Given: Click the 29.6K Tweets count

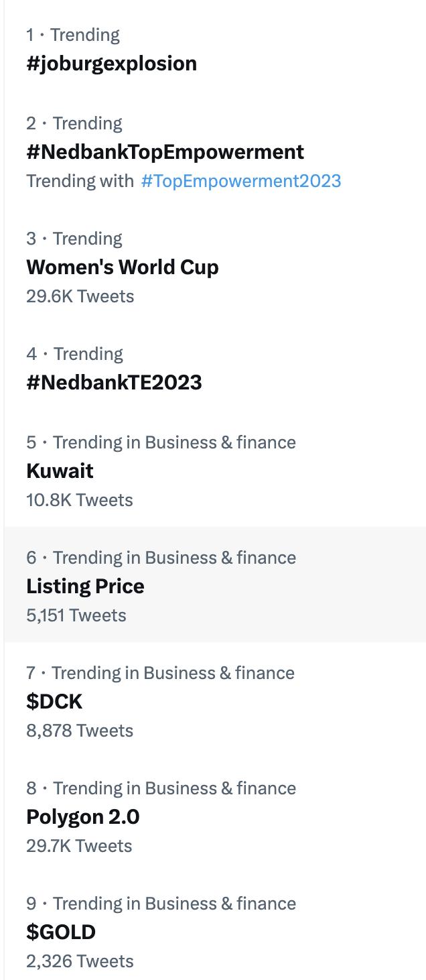Looking at the screenshot, I should coord(80,296).
